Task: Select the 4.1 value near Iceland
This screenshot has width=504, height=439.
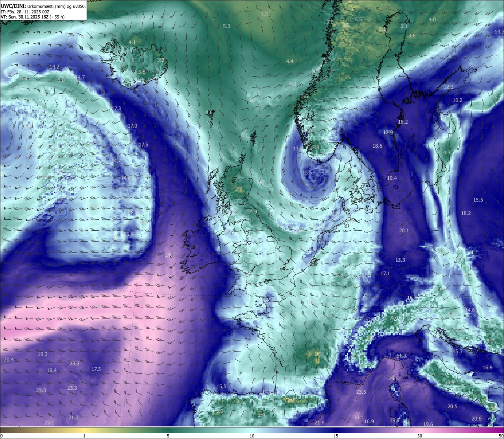Action: coord(132,42)
